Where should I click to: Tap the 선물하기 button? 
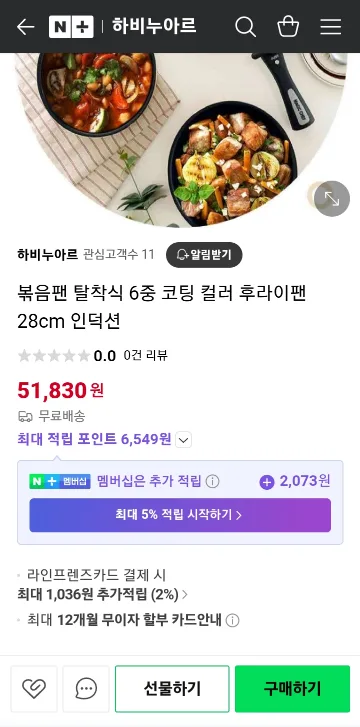pyautogui.click(x=172, y=689)
